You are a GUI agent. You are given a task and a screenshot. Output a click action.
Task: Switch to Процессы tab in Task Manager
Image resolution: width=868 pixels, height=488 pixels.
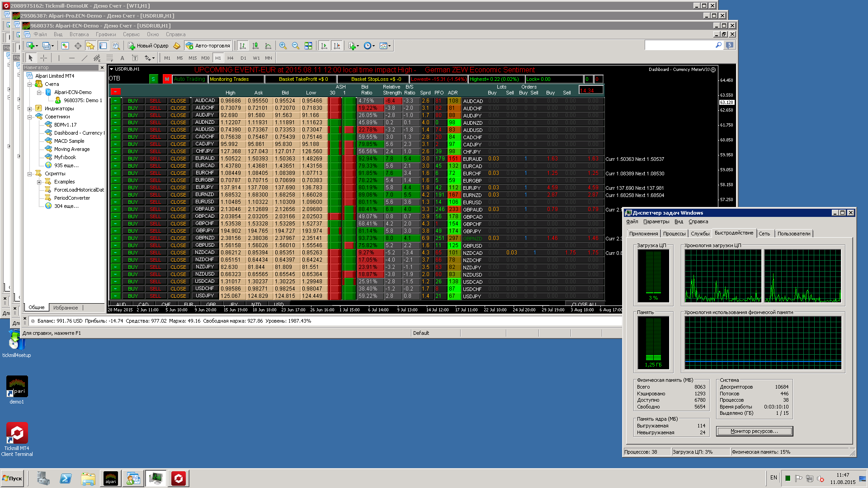point(674,234)
